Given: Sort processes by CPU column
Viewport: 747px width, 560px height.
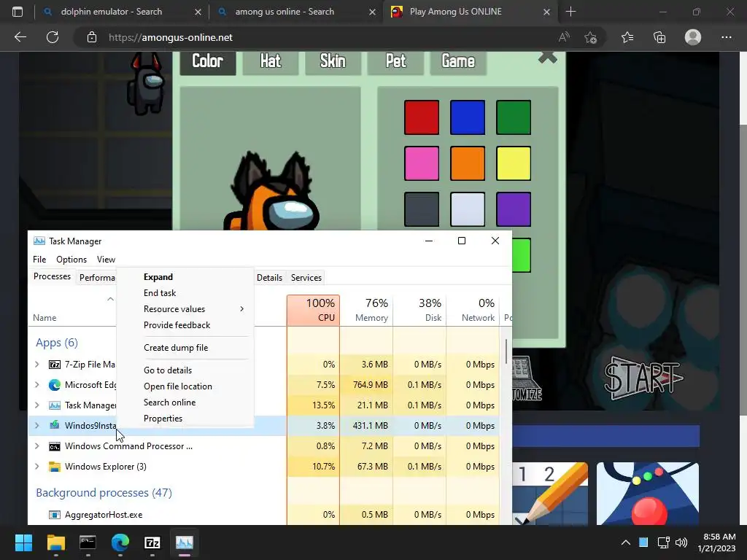Looking at the screenshot, I should tap(314, 311).
